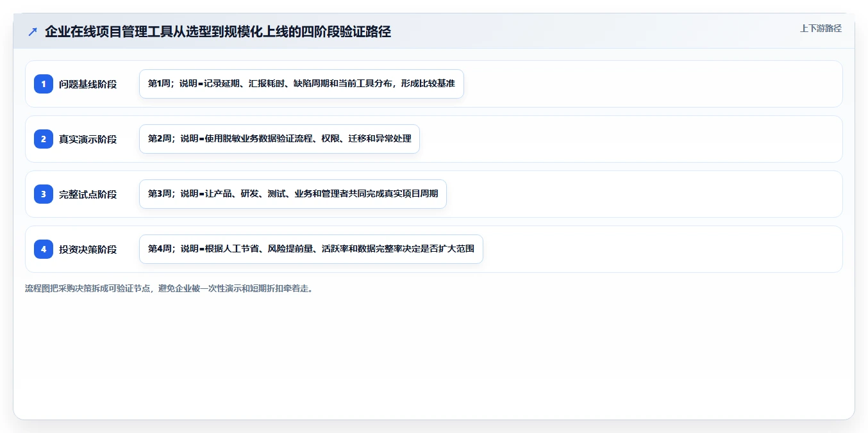868x433 pixels.
Task: Select the 完整试点阶段 stage label
Action: tap(88, 194)
